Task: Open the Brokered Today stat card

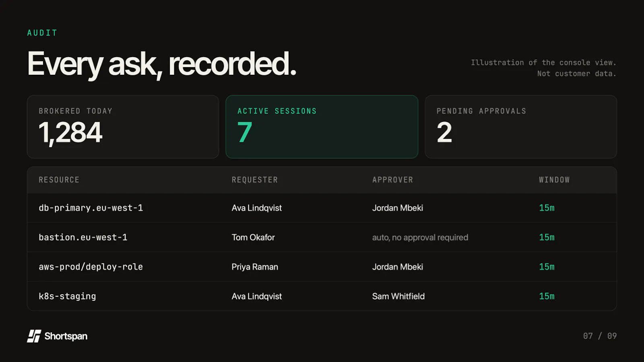Action: (123, 127)
